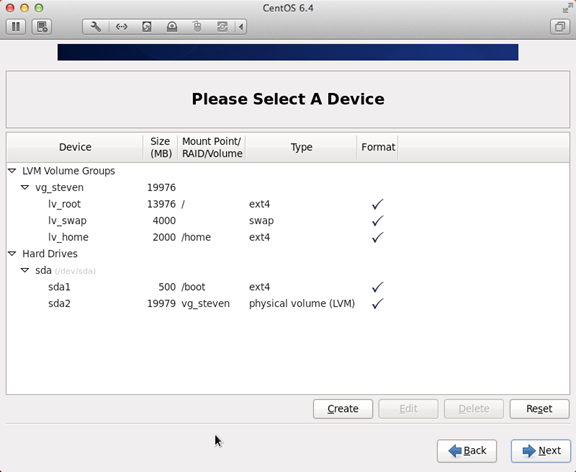Image resolution: width=576 pixels, height=472 pixels.
Task: Click the Create button
Action: 343,409
